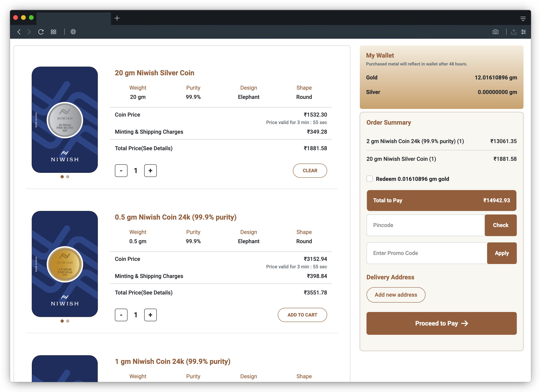Click the 0.5 gm Minting & Shipping ₹398.84 value
This screenshot has width=541, height=392.
[x=317, y=276]
